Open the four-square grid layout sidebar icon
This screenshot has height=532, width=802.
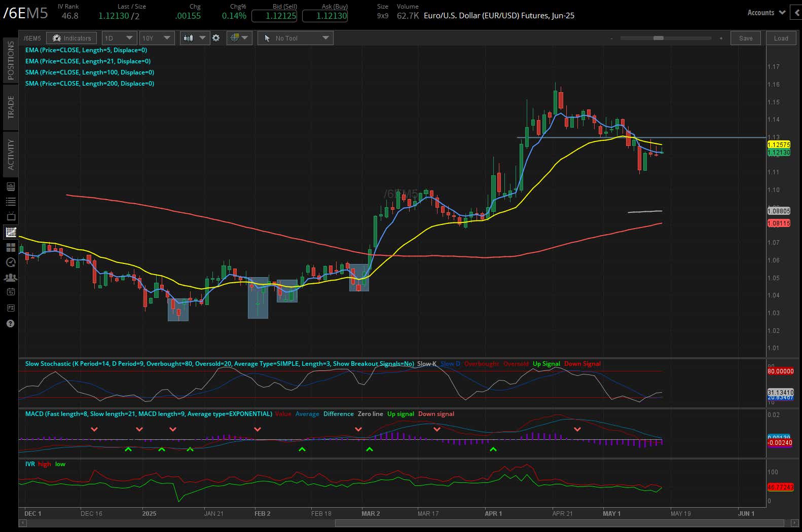pos(11,247)
